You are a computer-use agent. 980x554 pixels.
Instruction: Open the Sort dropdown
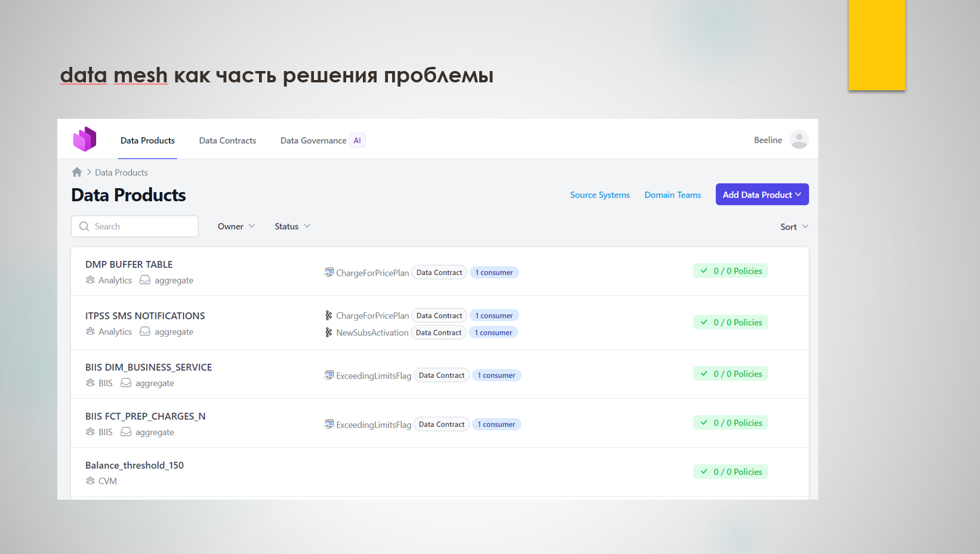click(794, 227)
